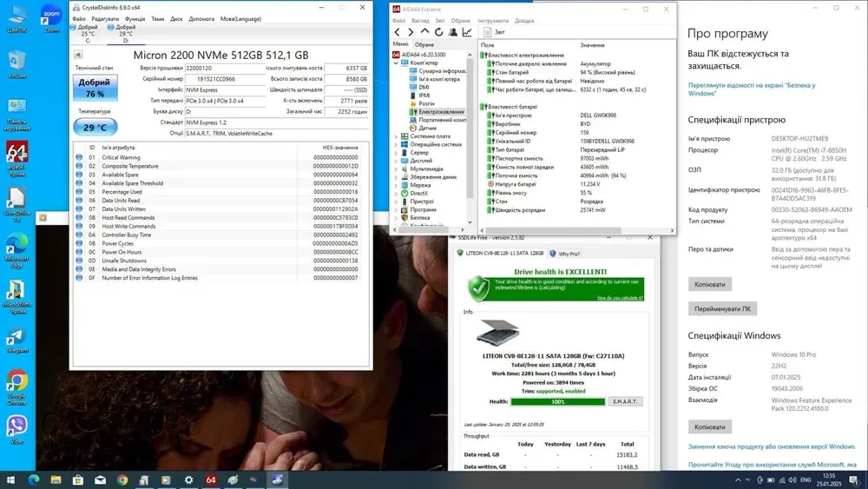Screen dimensions: 868x489
Task: Switch to the Обране tab in AIDA64
Action: coord(424,44)
